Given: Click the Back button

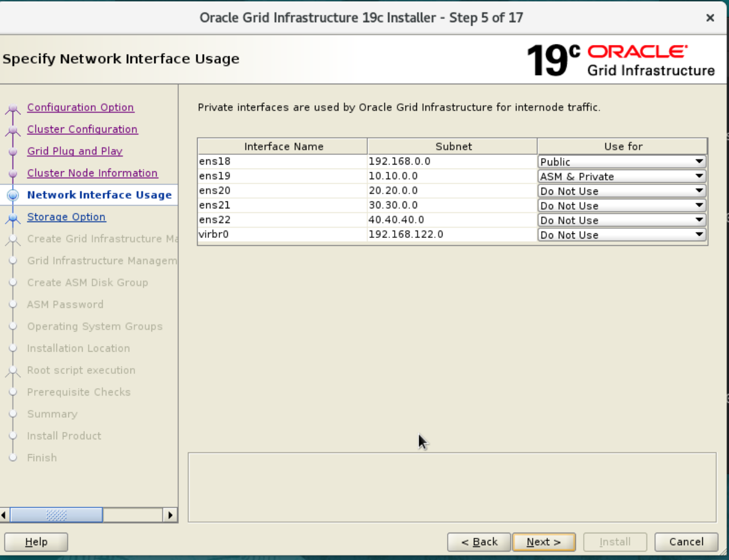Looking at the screenshot, I should pyautogui.click(x=479, y=542).
